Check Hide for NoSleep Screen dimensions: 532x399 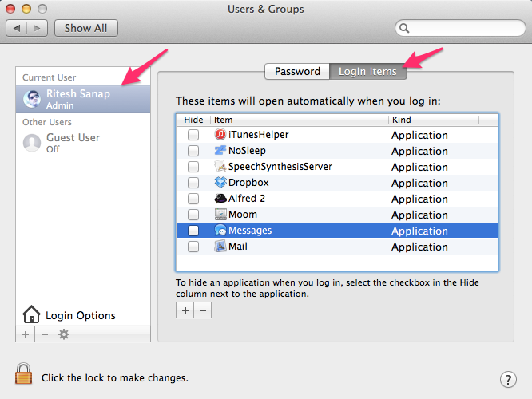point(193,151)
